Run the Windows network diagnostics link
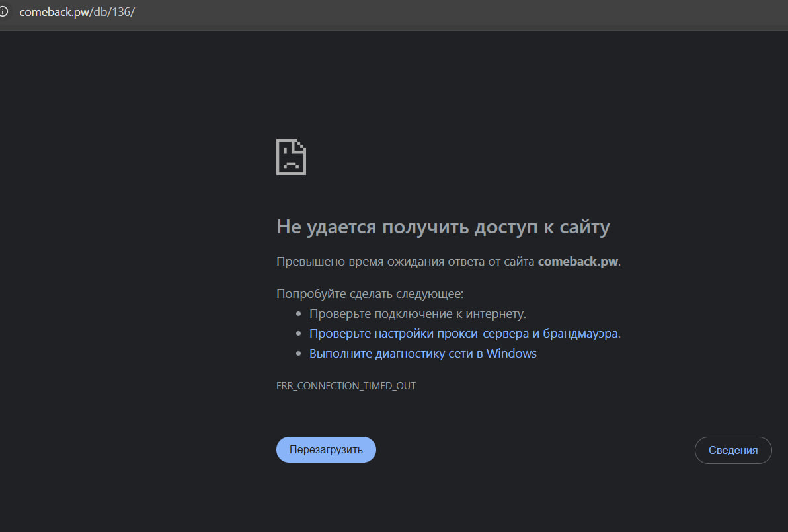 tap(422, 354)
